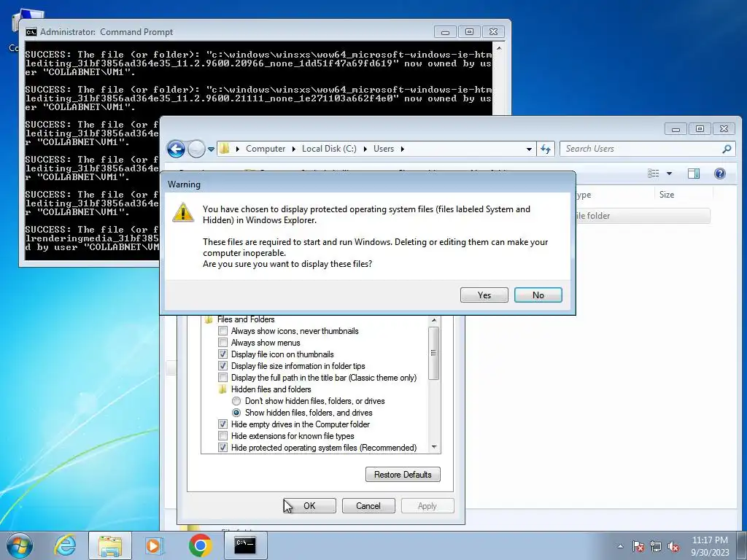Expand the arrow after Computer breadcrumb
This screenshot has width=747, height=560.
click(293, 149)
